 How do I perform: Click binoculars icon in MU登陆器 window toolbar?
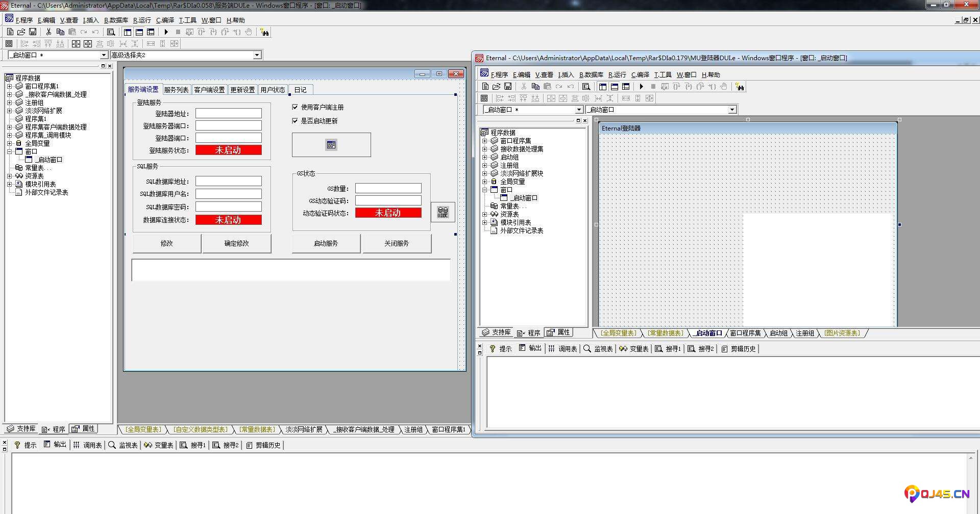pyautogui.click(x=740, y=87)
